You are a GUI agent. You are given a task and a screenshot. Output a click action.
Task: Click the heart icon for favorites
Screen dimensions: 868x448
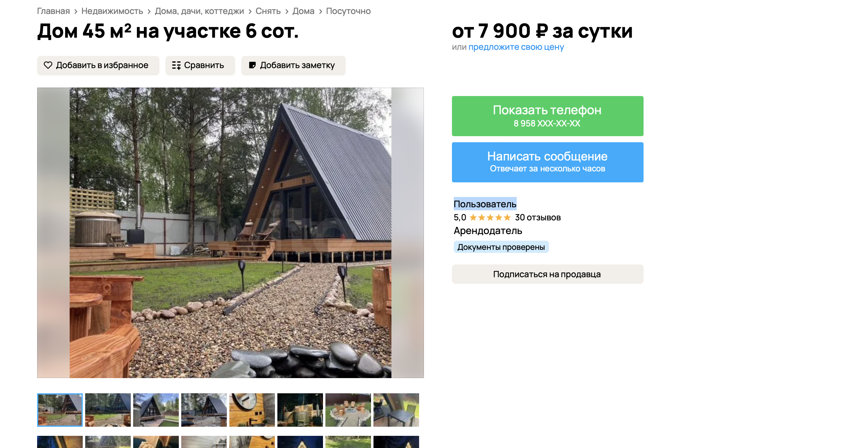coord(48,65)
